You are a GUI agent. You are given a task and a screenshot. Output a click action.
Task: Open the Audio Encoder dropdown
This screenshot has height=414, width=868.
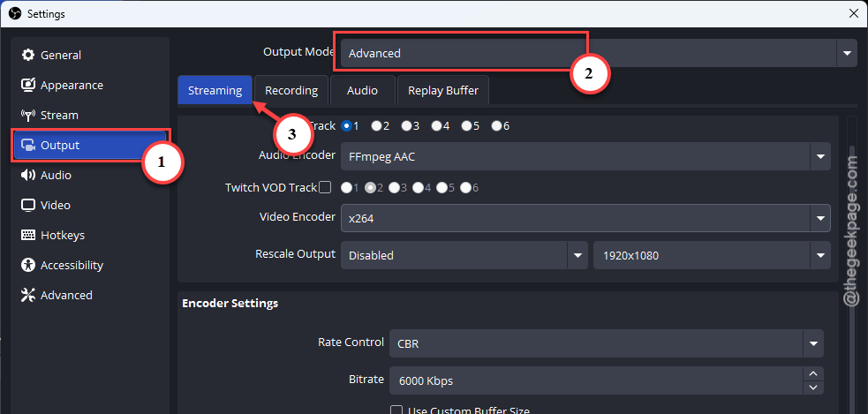click(585, 156)
